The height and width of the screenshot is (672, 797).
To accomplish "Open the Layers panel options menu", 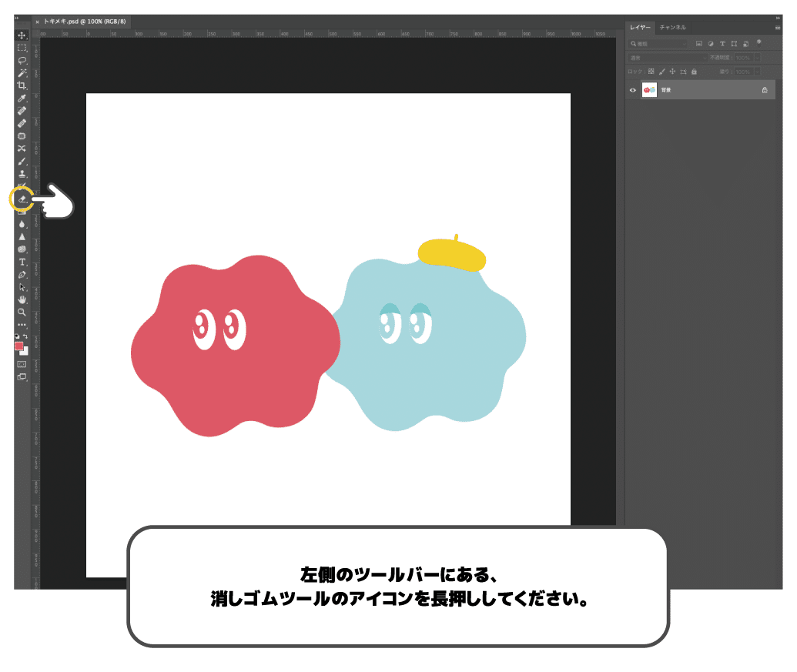I will click(x=777, y=28).
